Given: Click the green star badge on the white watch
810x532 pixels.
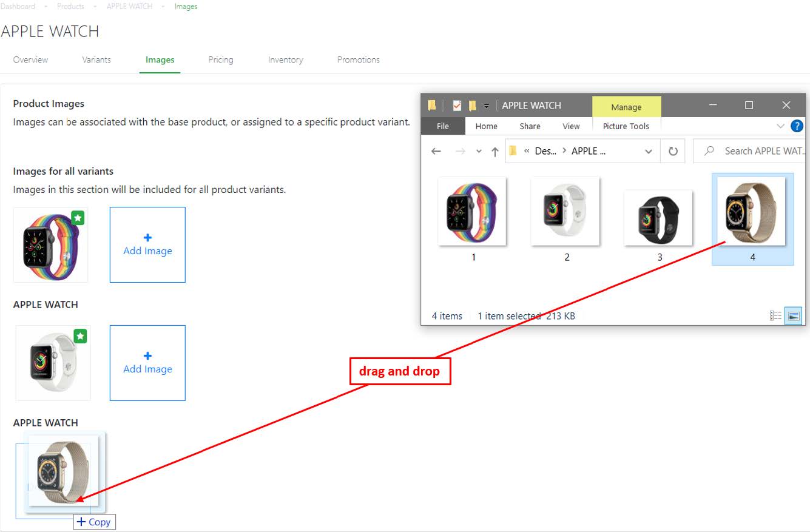Looking at the screenshot, I should coord(80,335).
